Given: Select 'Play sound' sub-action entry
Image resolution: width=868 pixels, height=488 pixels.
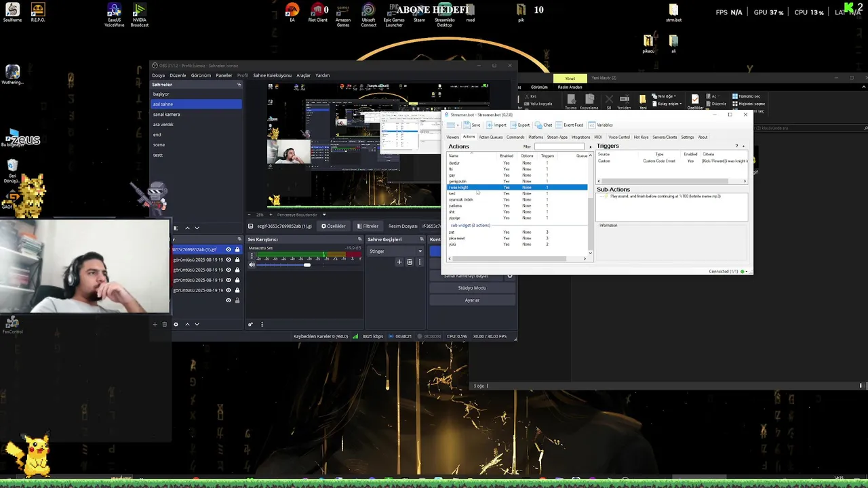Looking at the screenshot, I should pyautogui.click(x=665, y=197).
